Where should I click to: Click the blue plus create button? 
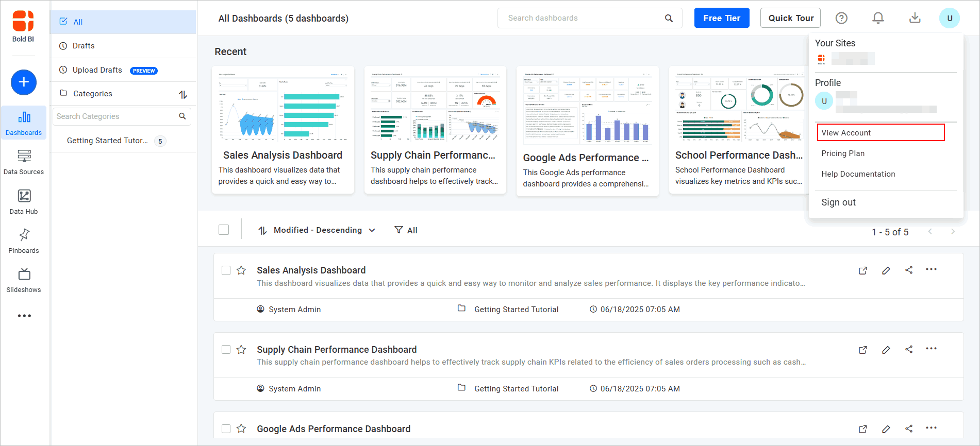[x=24, y=82]
